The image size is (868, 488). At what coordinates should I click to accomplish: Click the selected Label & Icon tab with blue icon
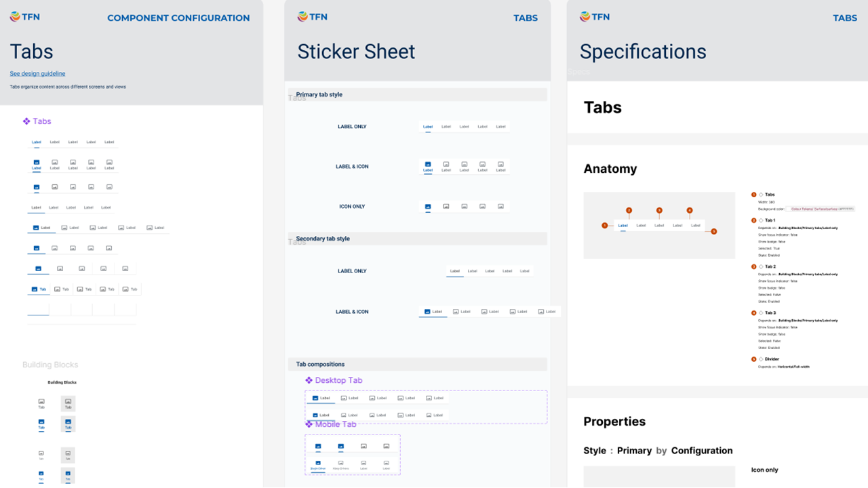click(428, 166)
